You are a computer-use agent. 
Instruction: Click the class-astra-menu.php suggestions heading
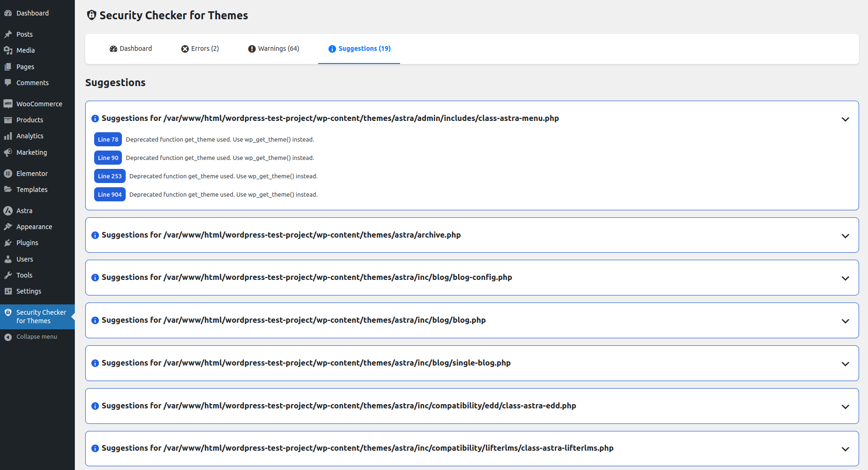click(x=330, y=118)
